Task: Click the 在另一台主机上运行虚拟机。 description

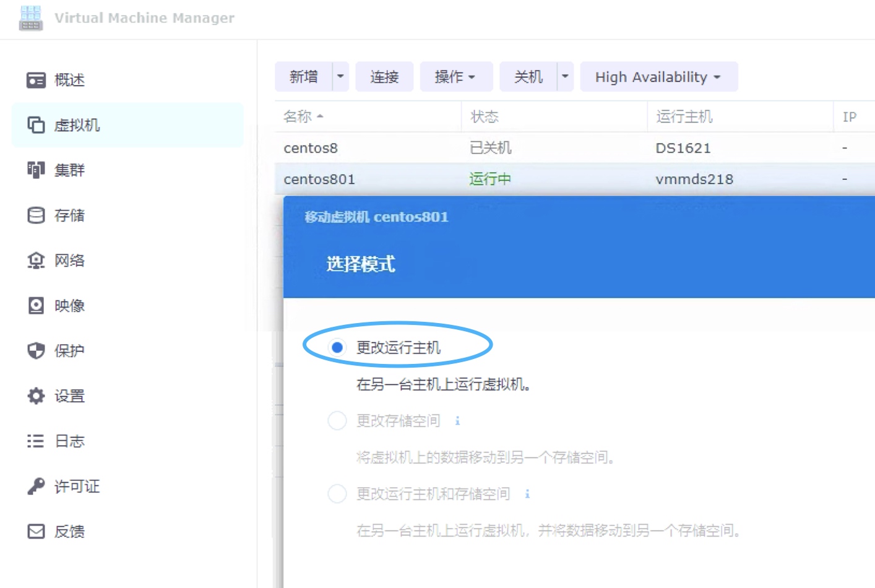Action: pos(444,384)
